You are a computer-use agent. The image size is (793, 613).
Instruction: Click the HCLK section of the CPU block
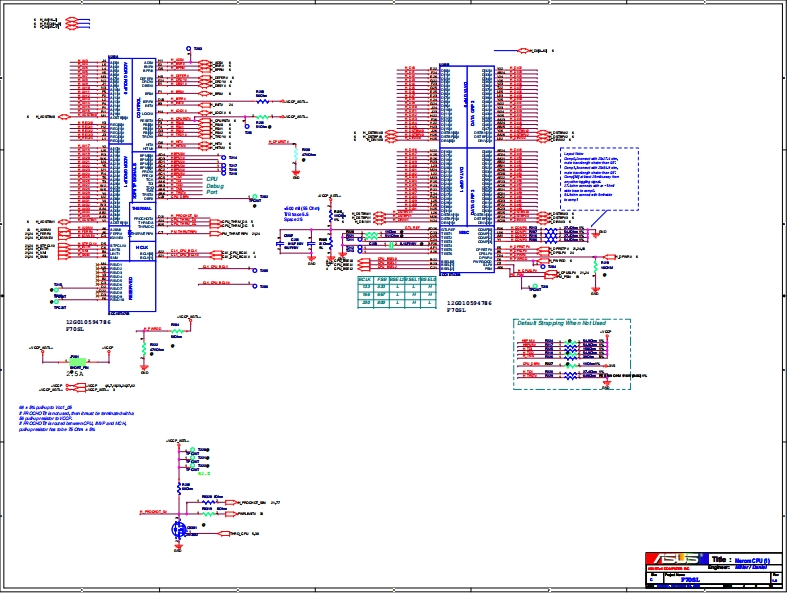(143, 248)
